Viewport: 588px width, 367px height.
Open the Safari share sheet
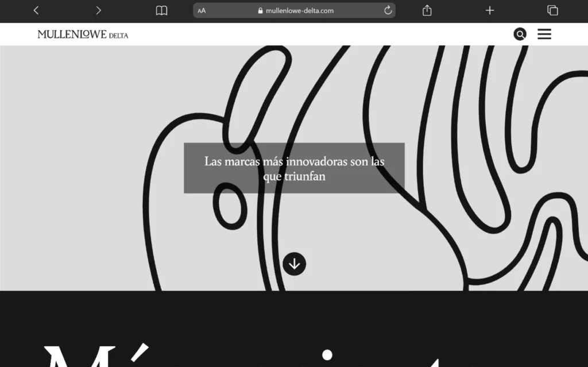tap(427, 10)
